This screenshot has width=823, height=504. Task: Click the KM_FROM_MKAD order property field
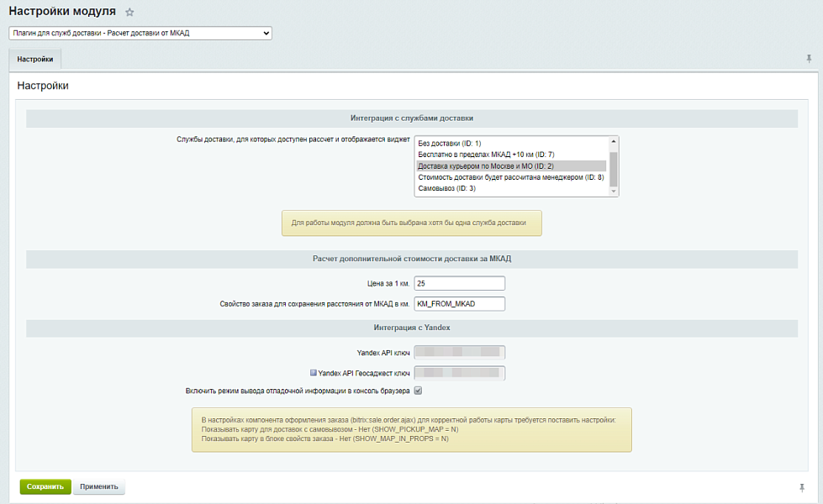click(x=459, y=303)
